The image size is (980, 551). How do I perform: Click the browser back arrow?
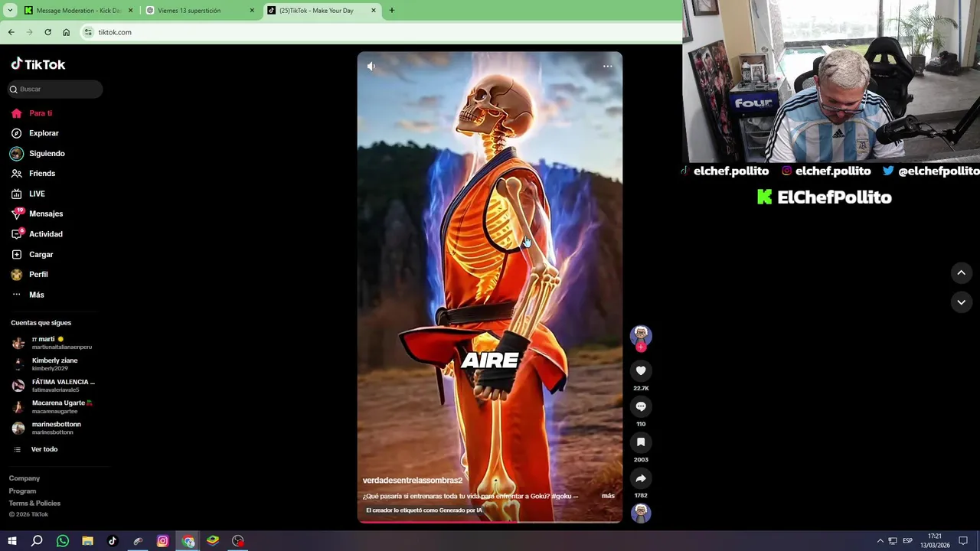click(x=11, y=32)
